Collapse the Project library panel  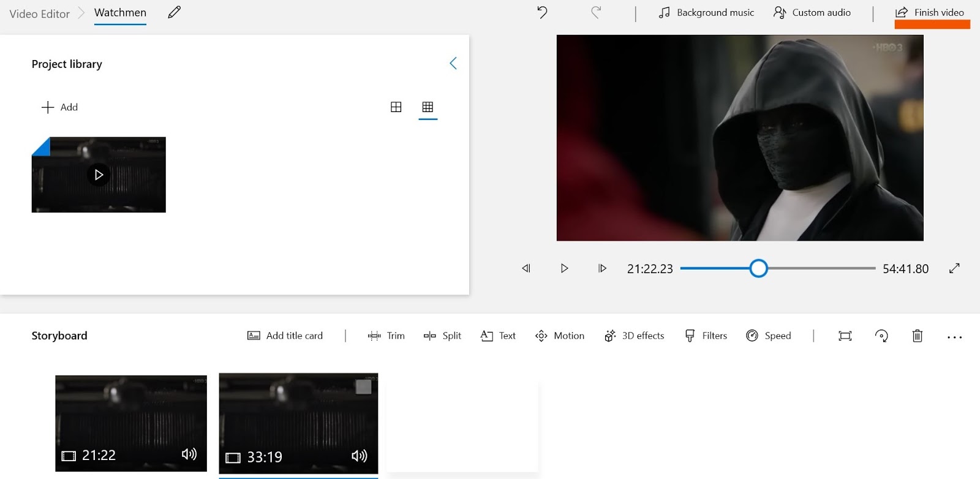pos(453,63)
